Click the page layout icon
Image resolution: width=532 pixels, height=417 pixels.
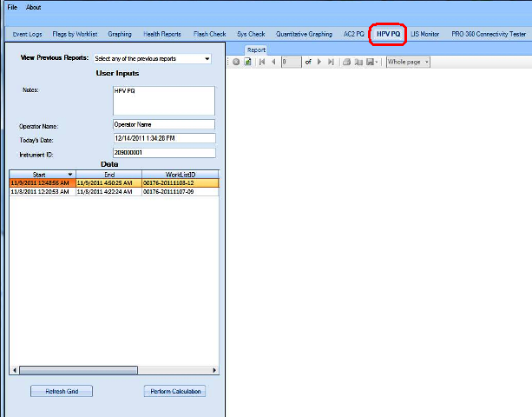pos(358,63)
